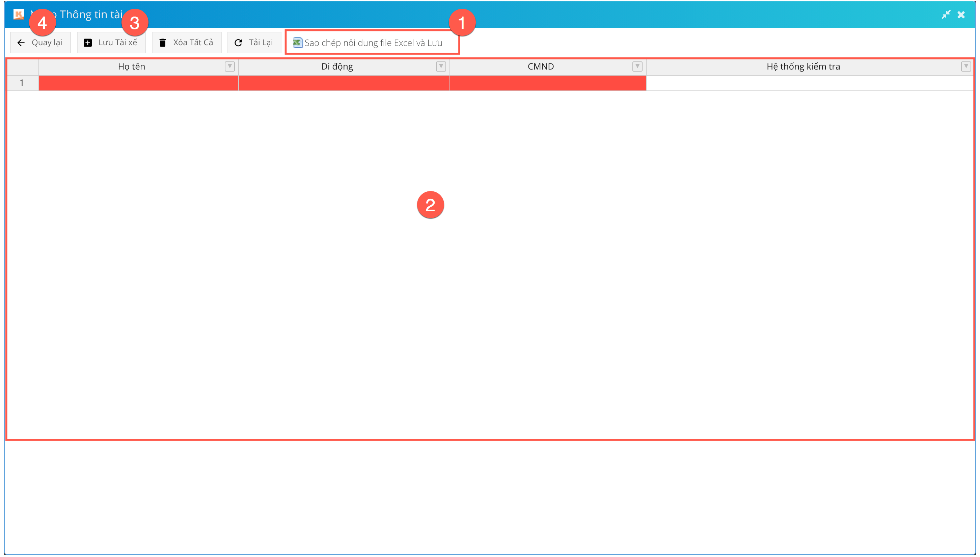Open the Họ tên column filter dropdown

click(229, 66)
